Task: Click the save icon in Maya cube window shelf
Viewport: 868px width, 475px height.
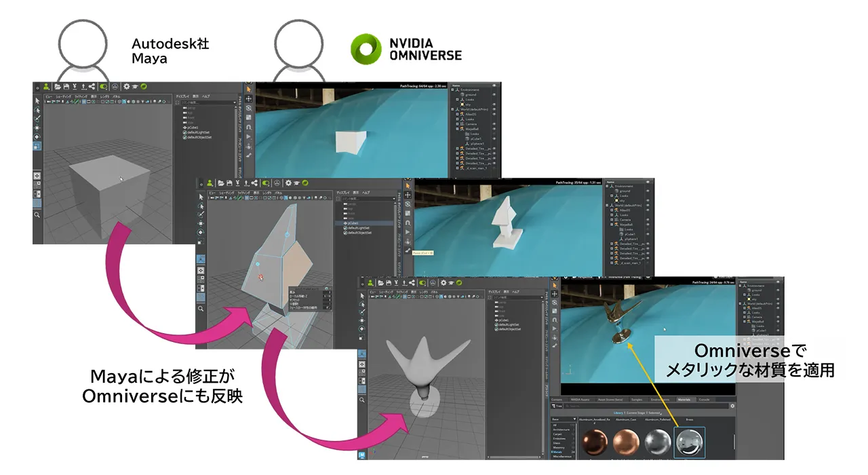Action: (x=66, y=87)
